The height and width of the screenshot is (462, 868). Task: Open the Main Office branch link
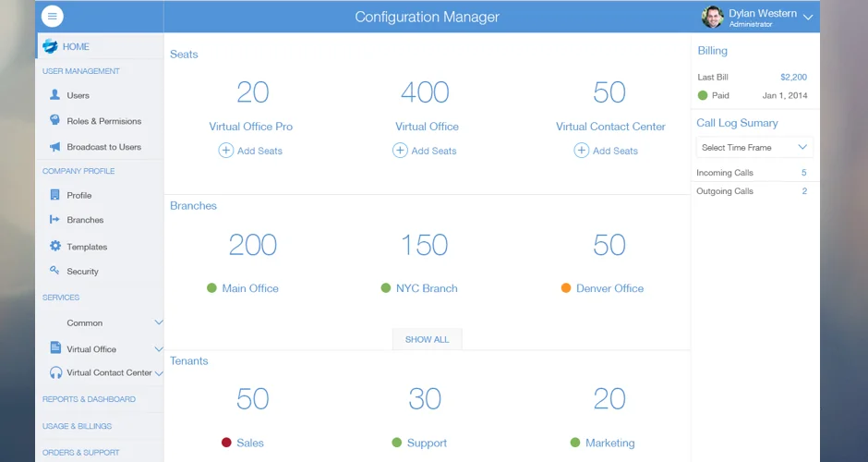coord(250,288)
